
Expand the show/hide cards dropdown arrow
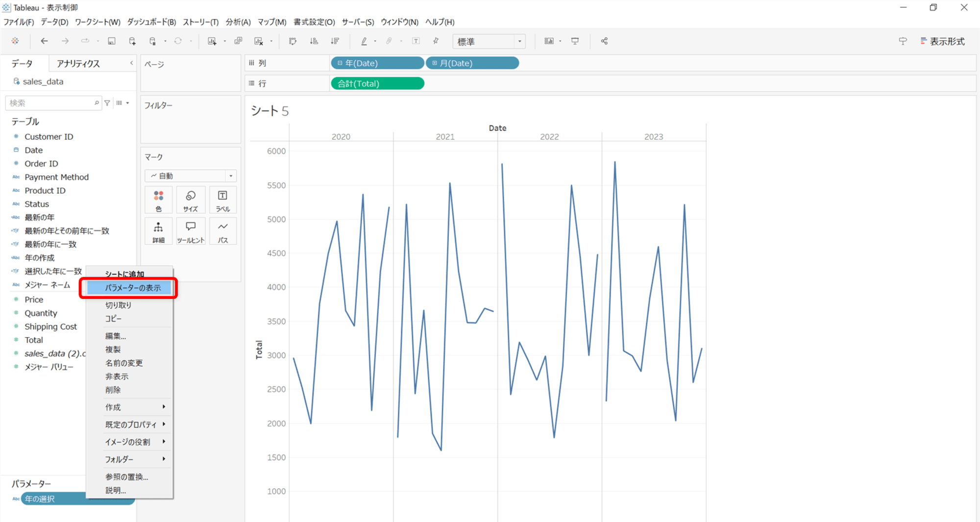pyautogui.click(x=560, y=41)
